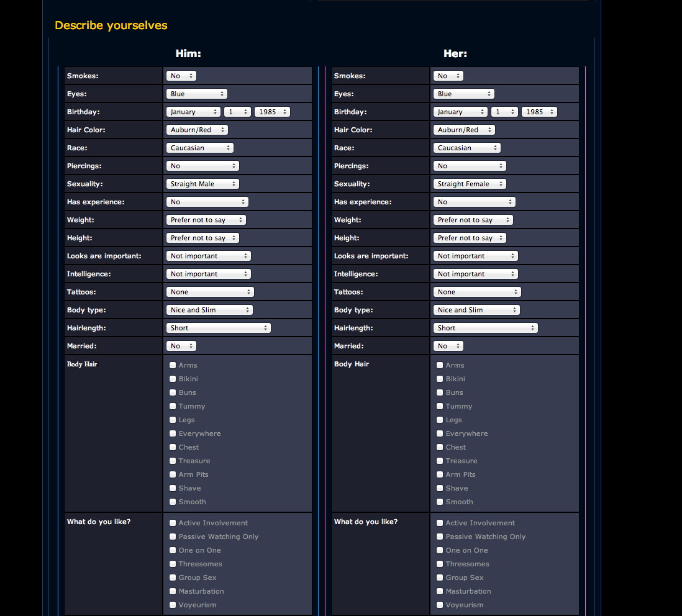Select Her Chest body hair checkbox

click(x=440, y=447)
